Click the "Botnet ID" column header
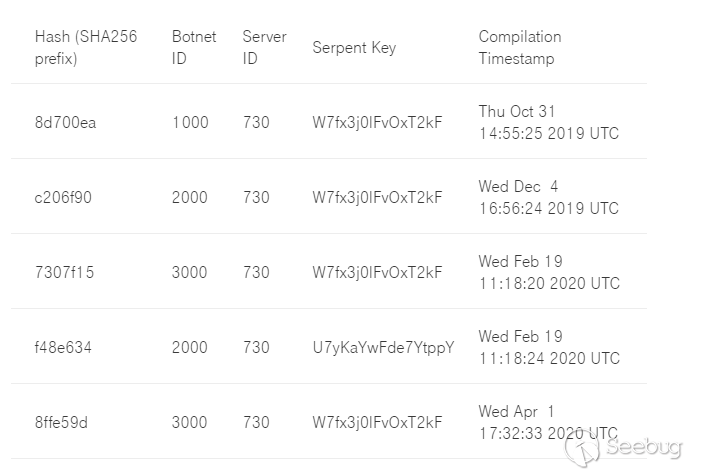The width and height of the screenshot is (710, 475). (194, 47)
